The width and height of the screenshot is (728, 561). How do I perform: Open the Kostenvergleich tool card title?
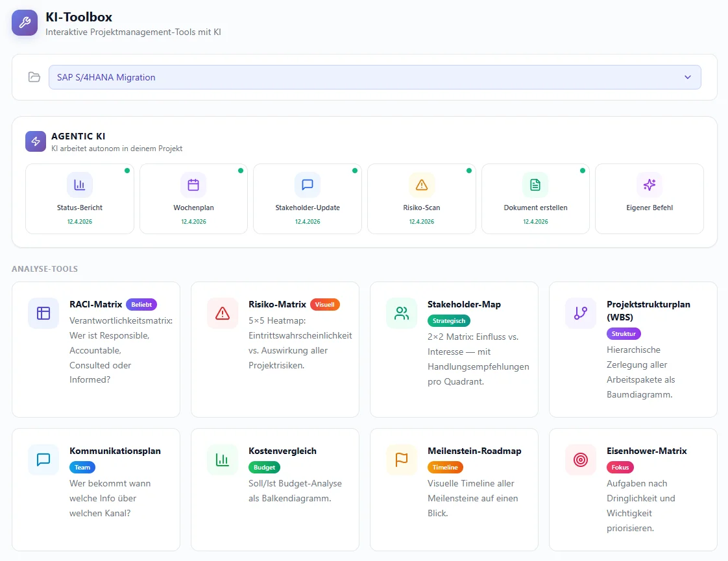point(282,451)
